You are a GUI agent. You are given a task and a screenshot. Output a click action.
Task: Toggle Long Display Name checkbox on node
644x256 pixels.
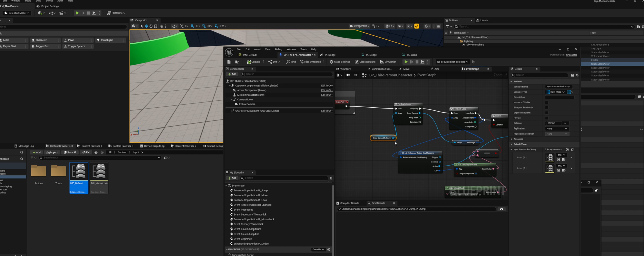point(476,174)
